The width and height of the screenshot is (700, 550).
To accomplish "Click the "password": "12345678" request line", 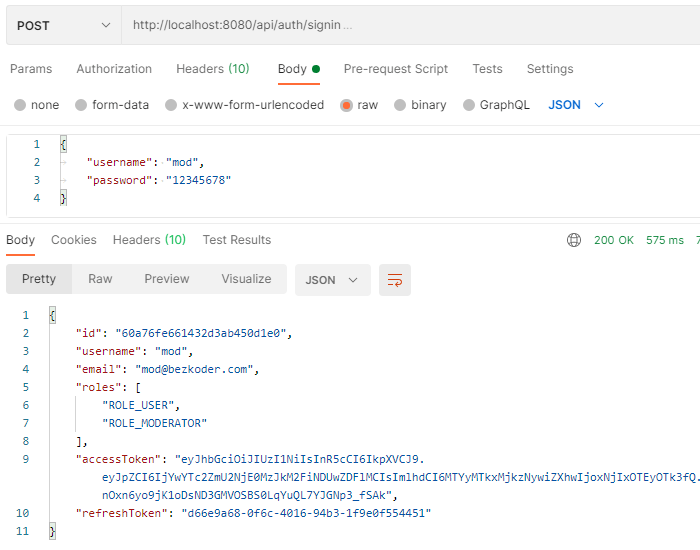I will [159, 180].
